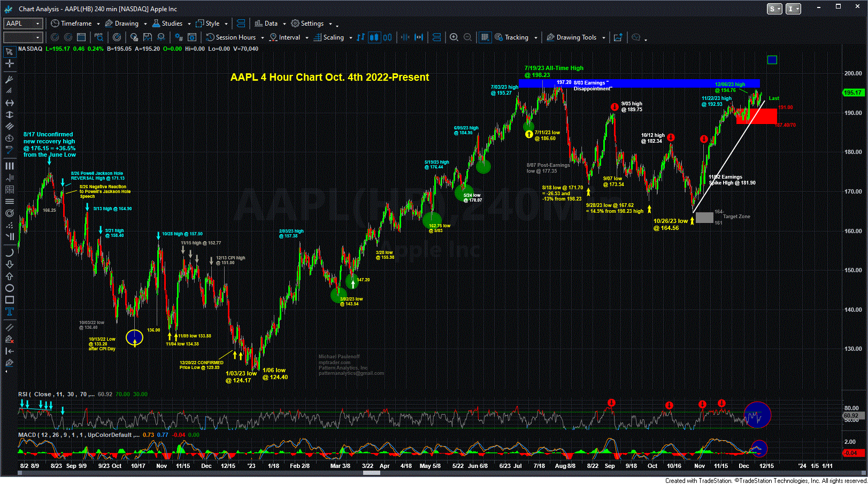Image resolution: width=868 pixels, height=484 pixels.
Task: Expand the Session Hours dropdown arrow
Action: point(262,38)
